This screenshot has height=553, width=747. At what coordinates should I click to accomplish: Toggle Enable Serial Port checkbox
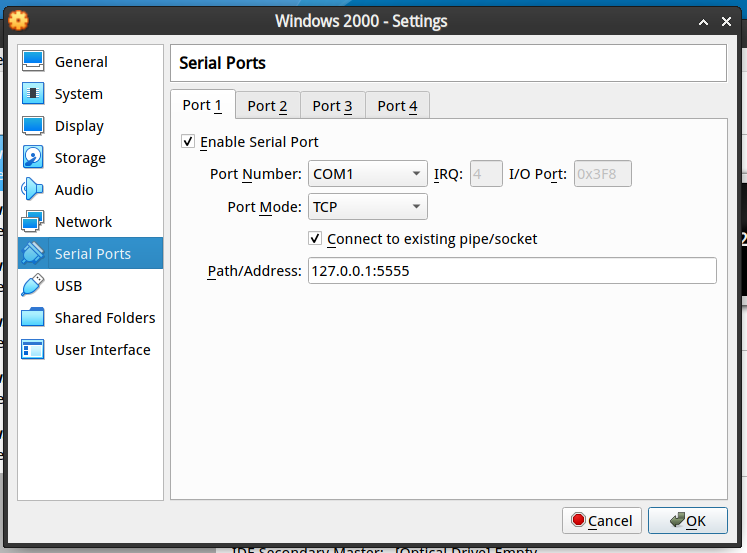[188, 141]
